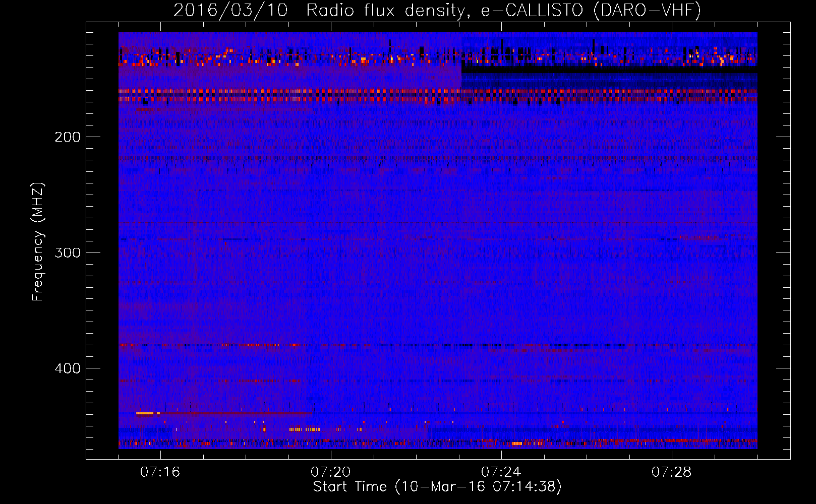Click the "200" frequency tick label

[x=67, y=137]
